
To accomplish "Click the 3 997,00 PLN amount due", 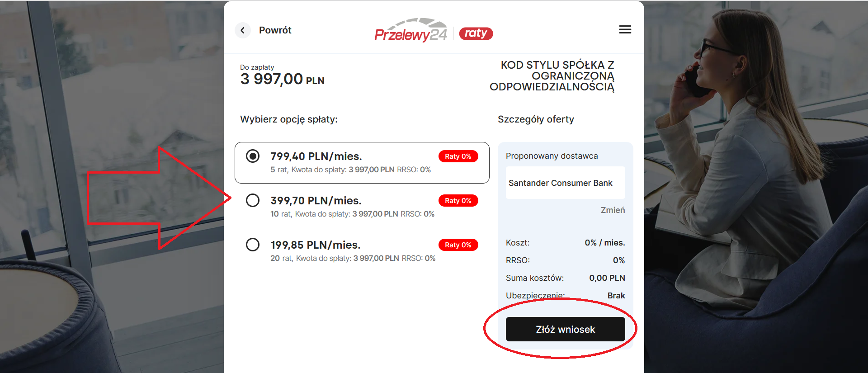I will [282, 80].
